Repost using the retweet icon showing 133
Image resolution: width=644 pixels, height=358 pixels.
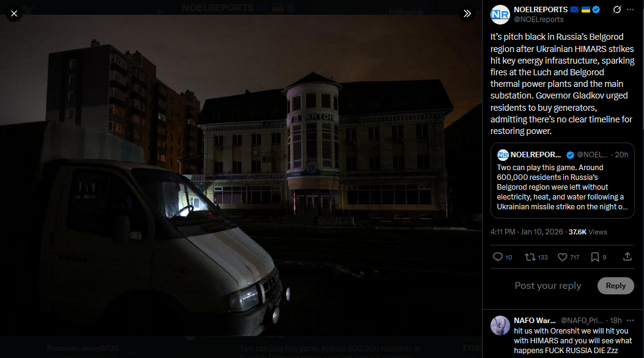click(536, 257)
